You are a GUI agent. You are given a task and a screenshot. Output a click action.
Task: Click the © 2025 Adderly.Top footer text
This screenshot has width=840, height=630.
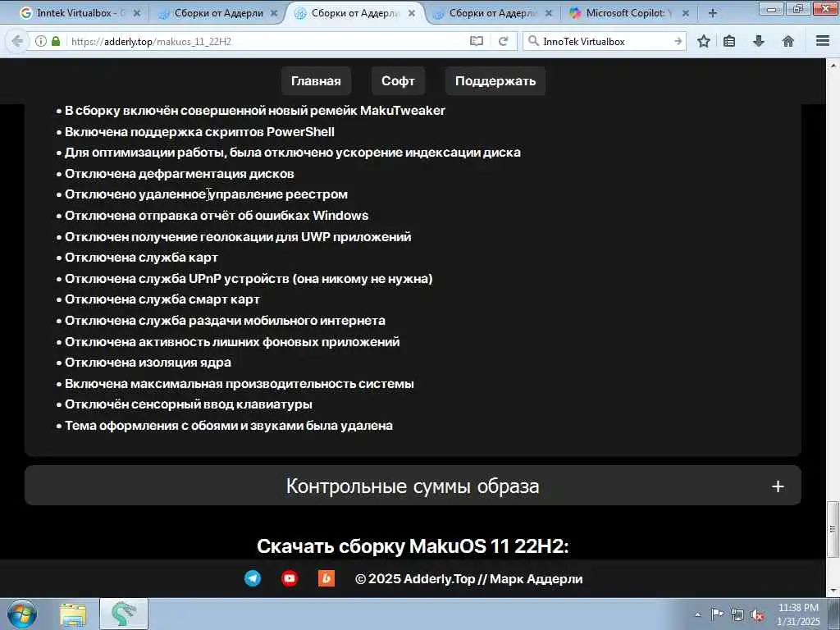coord(468,579)
